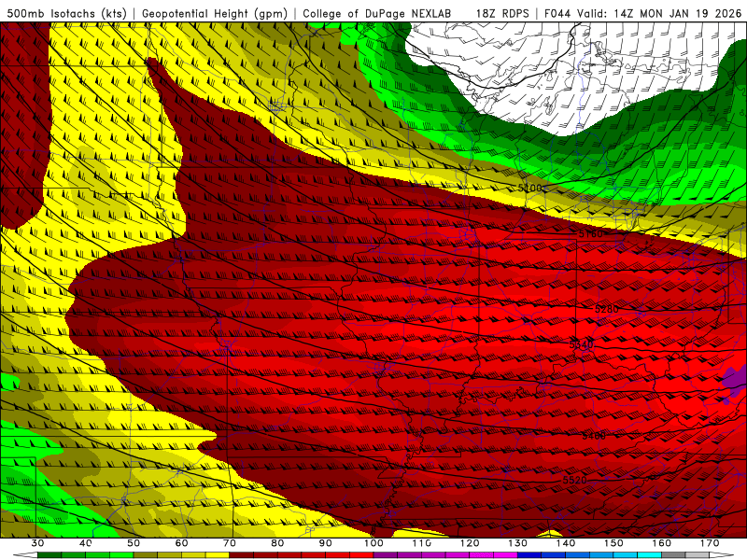Click the 5340 height contour label
Screen dimensions: 747x560
pos(582,344)
